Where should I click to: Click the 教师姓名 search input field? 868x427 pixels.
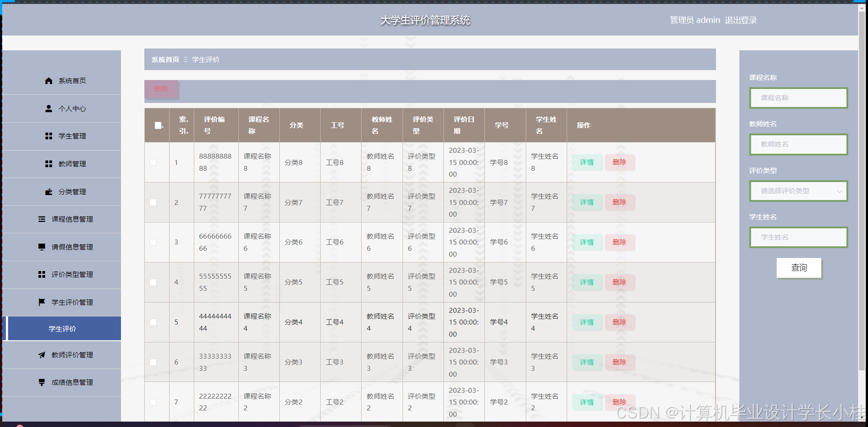(799, 144)
